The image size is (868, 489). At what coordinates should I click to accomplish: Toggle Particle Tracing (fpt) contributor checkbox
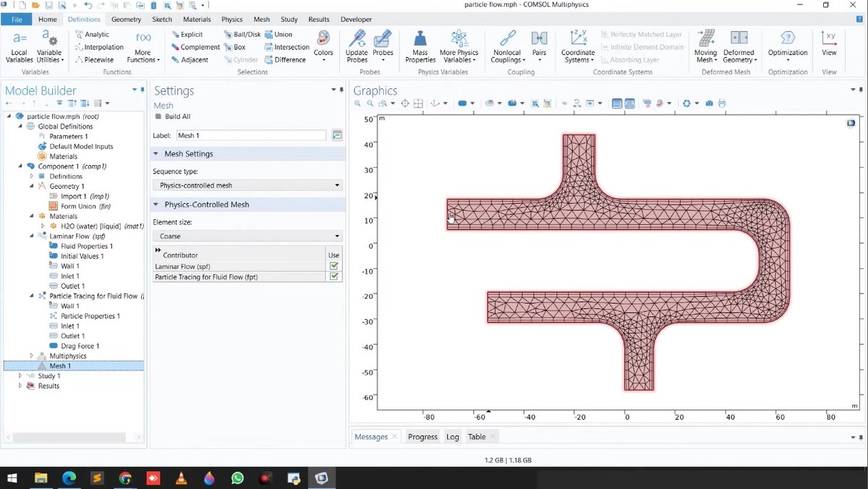334,277
